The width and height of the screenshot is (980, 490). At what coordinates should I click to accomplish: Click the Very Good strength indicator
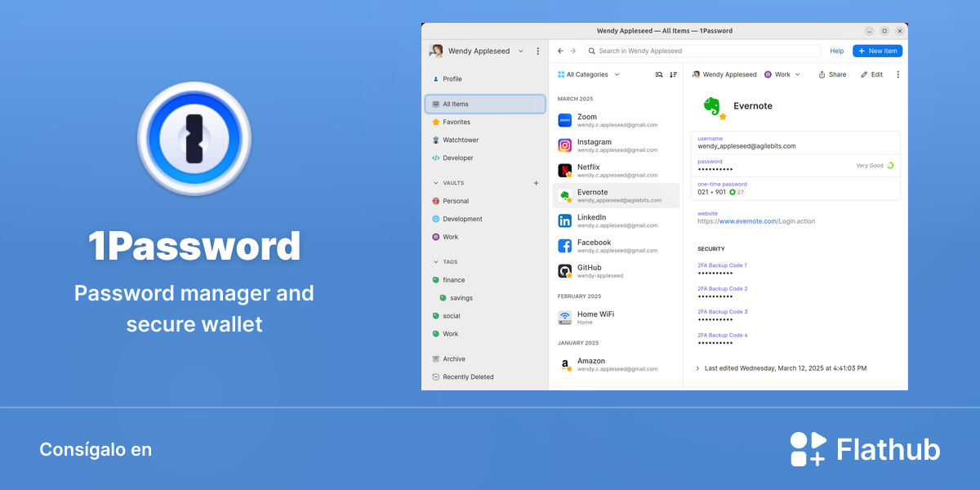coord(875,166)
